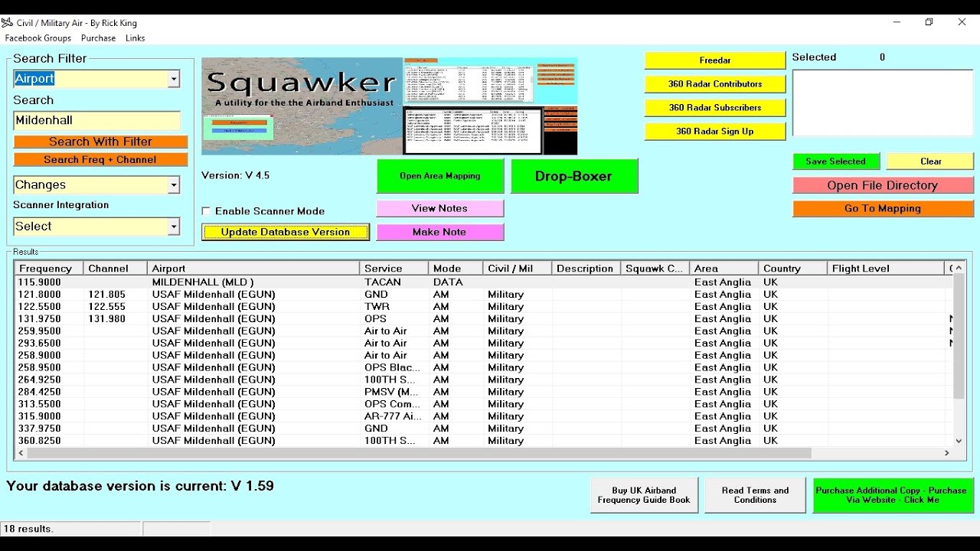Click Search With Filter button

(x=100, y=142)
